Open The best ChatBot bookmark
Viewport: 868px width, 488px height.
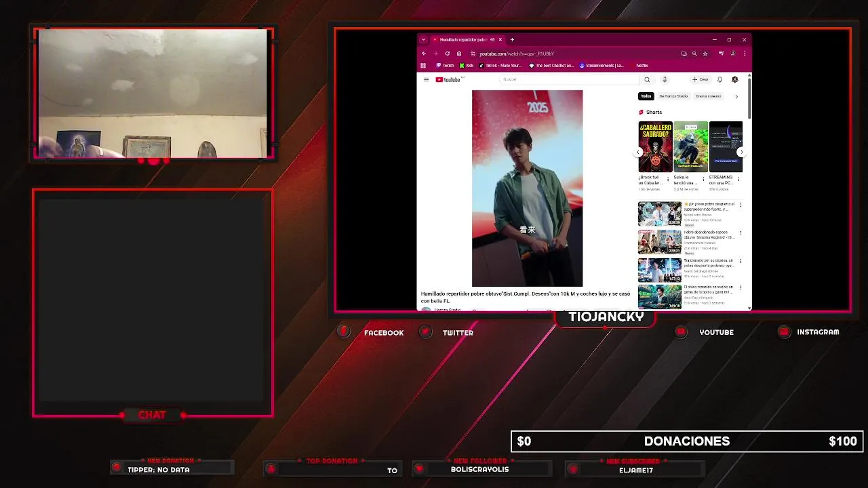552,66
